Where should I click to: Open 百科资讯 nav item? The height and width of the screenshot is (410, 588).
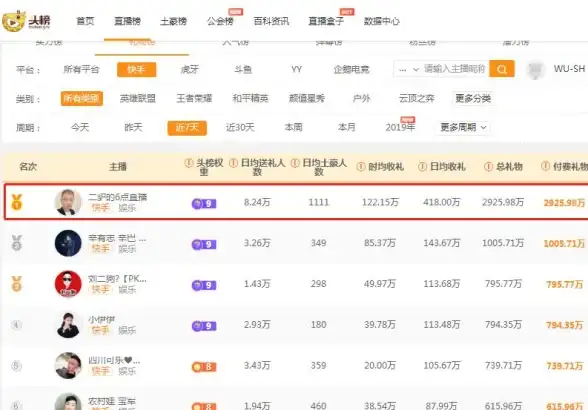[271, 21]
